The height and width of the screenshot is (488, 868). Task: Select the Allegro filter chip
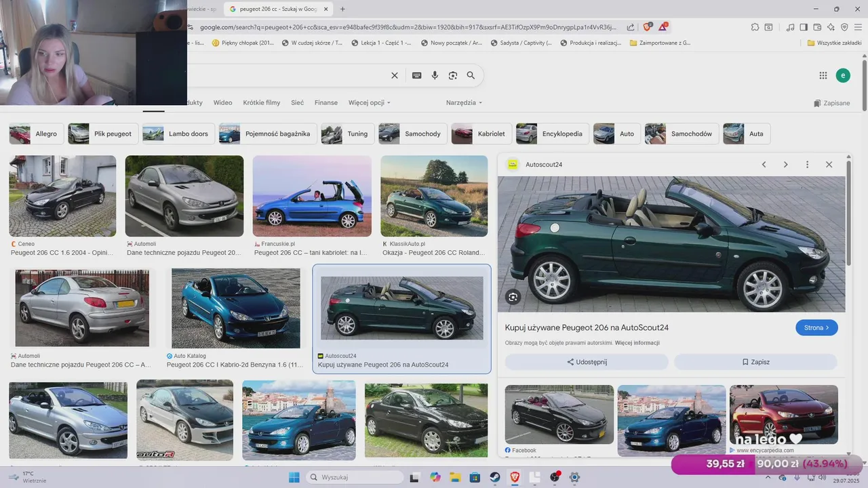pos(37,134)
